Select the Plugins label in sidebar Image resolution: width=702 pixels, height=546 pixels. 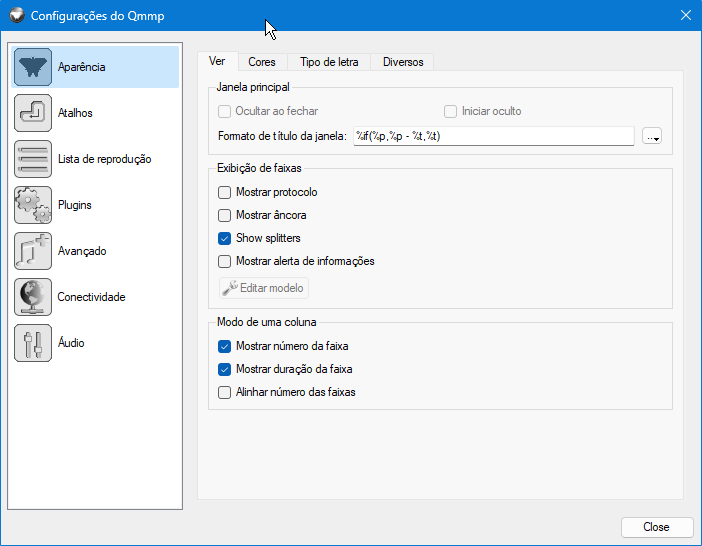point(75,205)
